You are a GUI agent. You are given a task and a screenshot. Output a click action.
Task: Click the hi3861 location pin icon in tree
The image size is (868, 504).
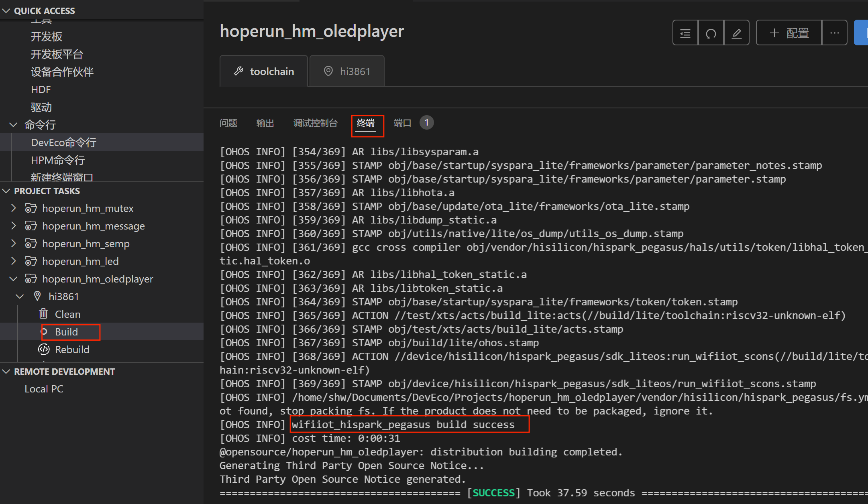coord(37,296)
